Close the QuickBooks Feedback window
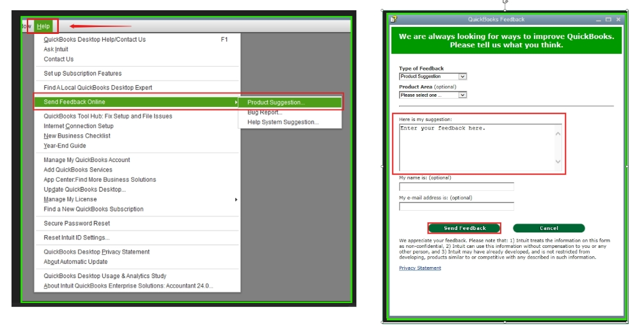This screenshot has height=326, width=644. [618, 19]
